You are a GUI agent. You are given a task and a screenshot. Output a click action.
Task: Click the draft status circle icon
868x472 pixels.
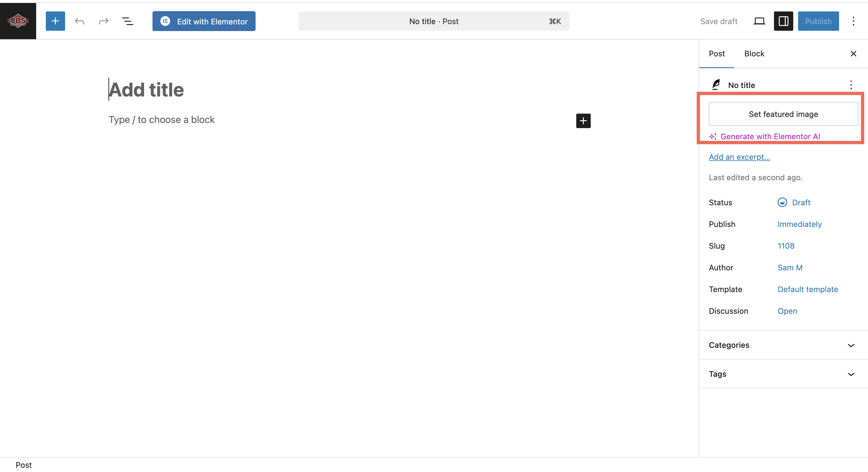(782, 202)
